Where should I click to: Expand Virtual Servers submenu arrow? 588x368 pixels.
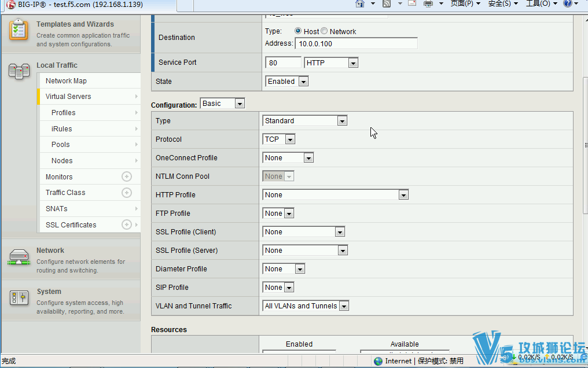click(137, 96)
